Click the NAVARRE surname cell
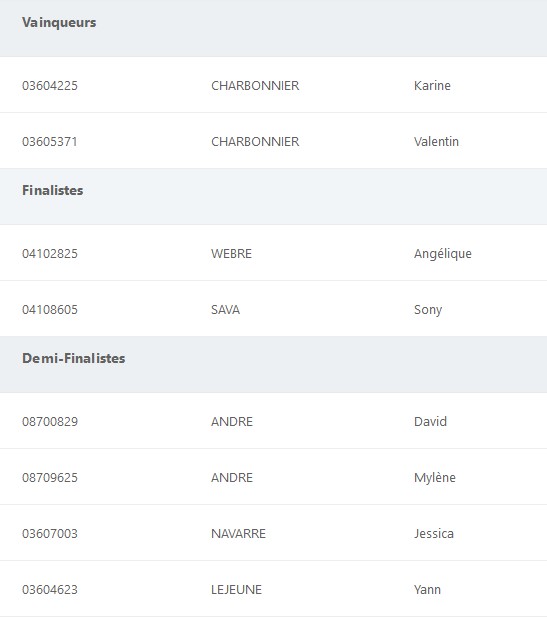 238,534
